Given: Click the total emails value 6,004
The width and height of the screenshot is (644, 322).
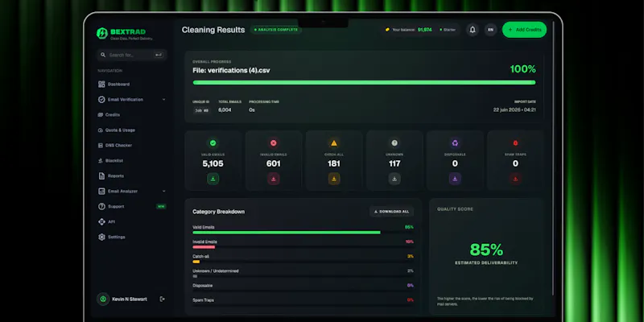Looking at the screenshot, I should coord(225,110).
